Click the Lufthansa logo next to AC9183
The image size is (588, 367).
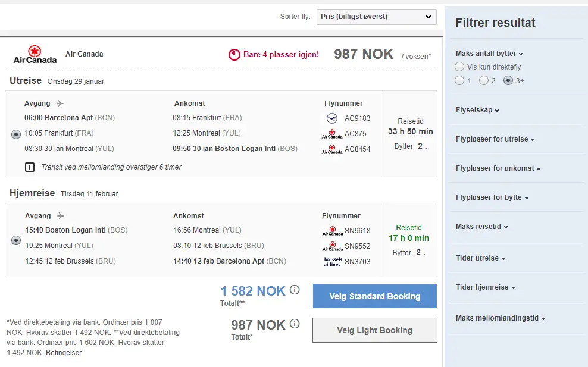(x=332, y=118)
